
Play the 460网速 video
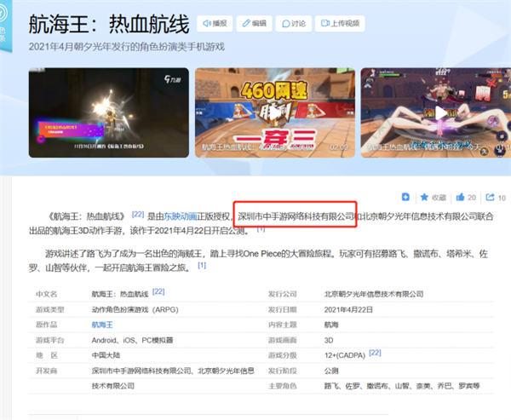coord(275,112)
